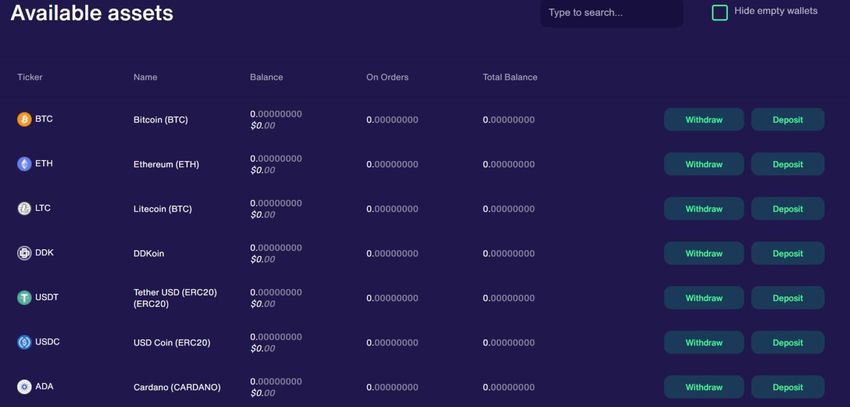Withdraw Tether USDT funds

tap(704, 298)
